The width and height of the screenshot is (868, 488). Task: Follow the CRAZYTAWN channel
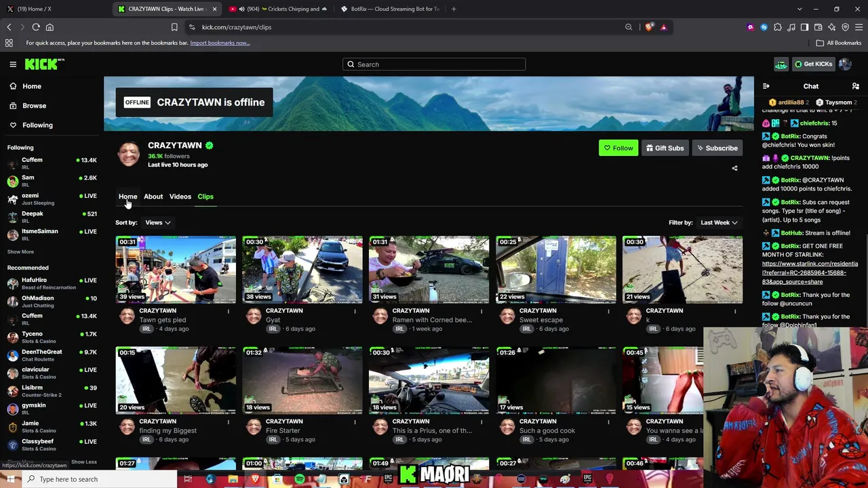tap(618, 148)
